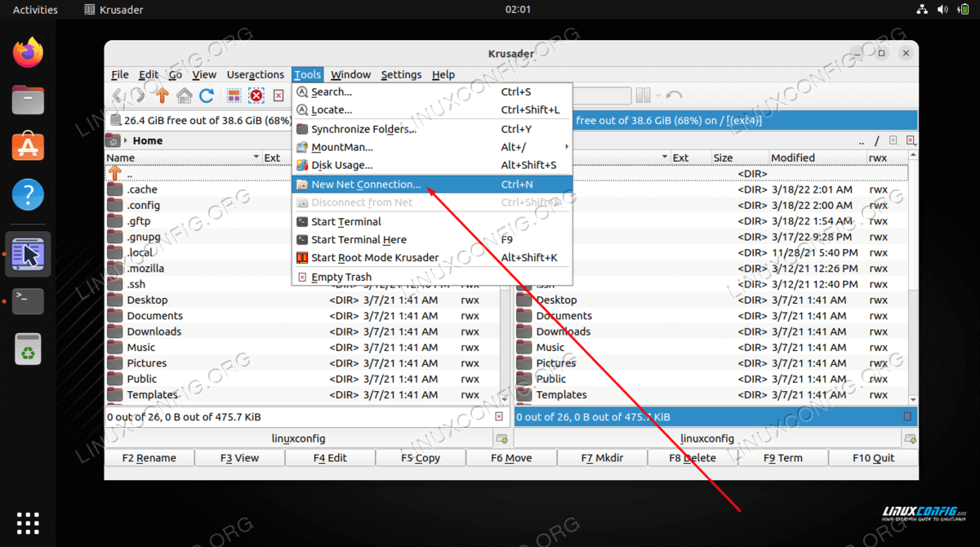Open the network system tray icon
The height and width of the screenshot is (547, 980).
click(x=922, y=10)
